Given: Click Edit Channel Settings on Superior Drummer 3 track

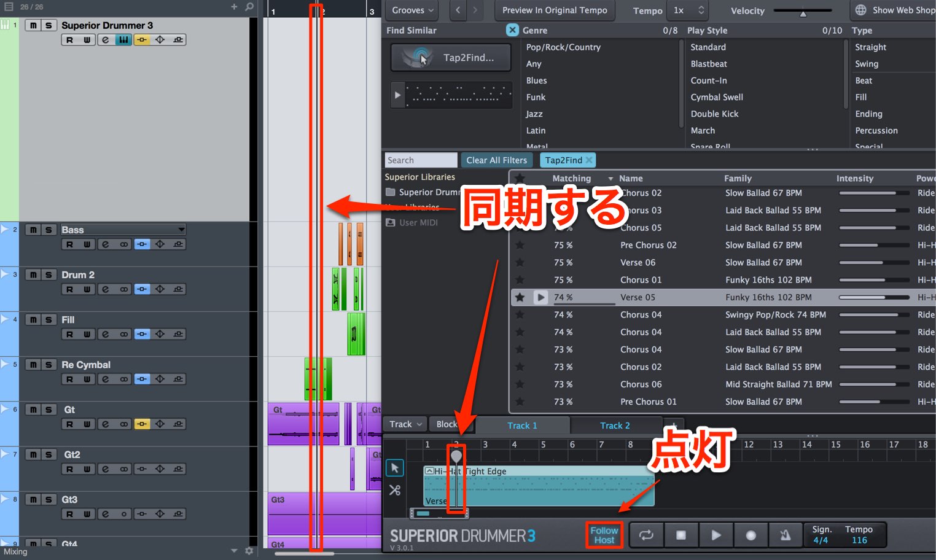Looking at the screenshot, I should tap(105, 40).
